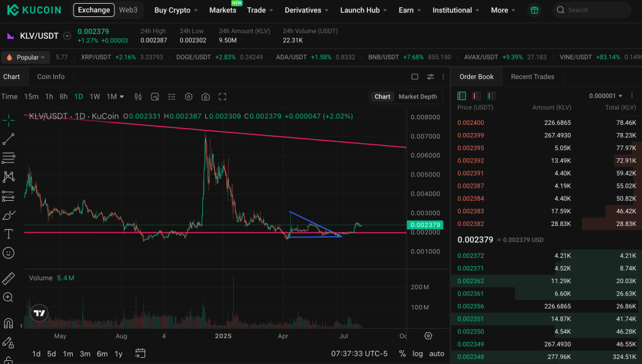Select the text annotation tool
The width and height of the screenshot is (642, 364).
point(9,234)
